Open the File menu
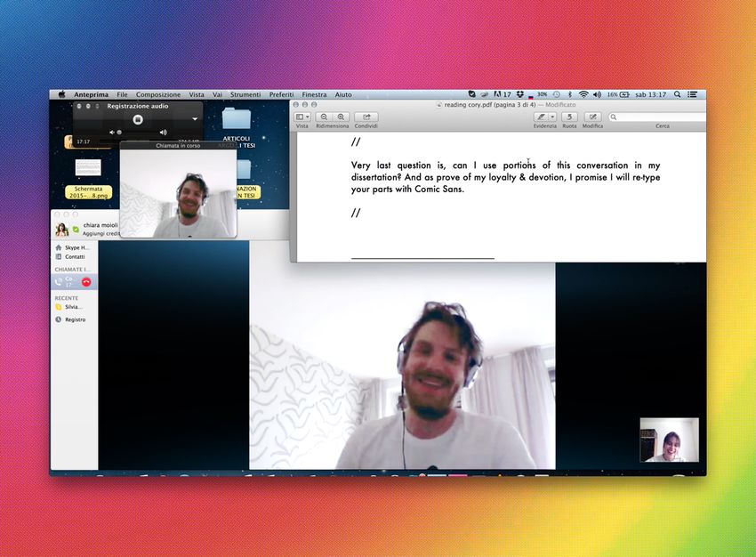The height and width of the screenshot is (557, 756). (x=122, y=94)
